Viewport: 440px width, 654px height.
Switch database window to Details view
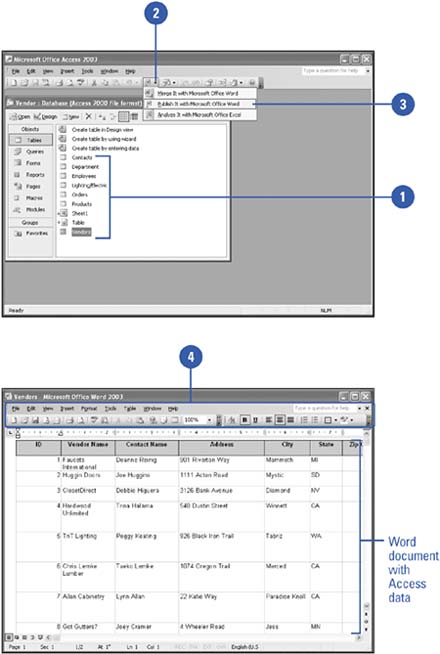[134, 116]
